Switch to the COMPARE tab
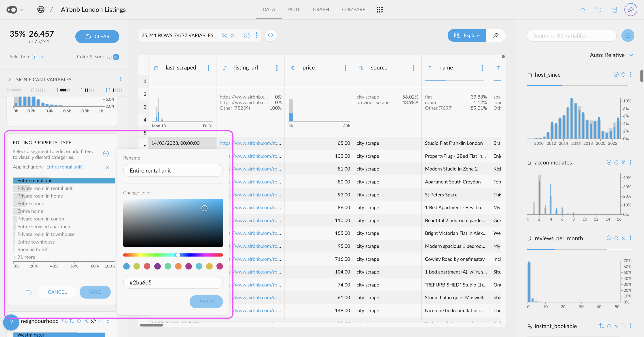Screen dimensions: 644x337 click(x=354, y=9)
